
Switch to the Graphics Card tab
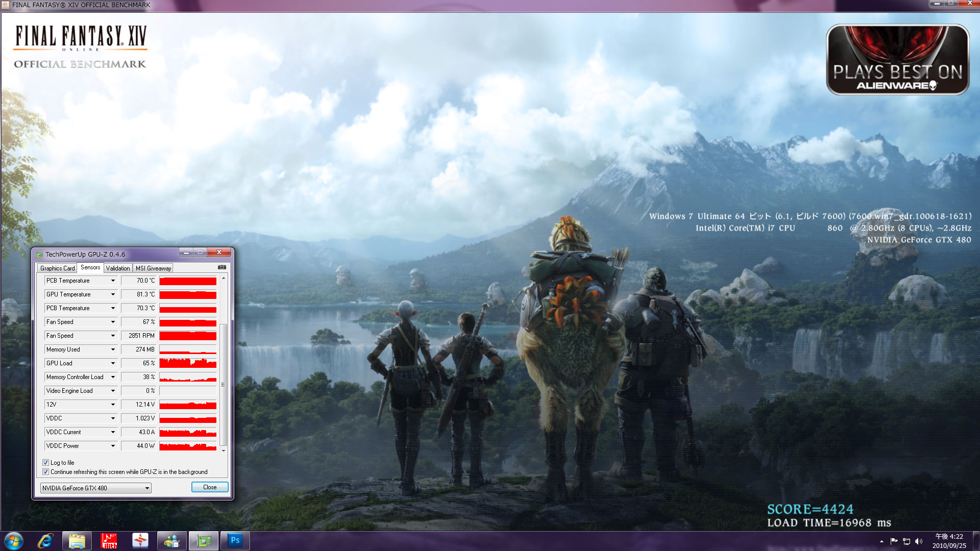pos(57,268)
